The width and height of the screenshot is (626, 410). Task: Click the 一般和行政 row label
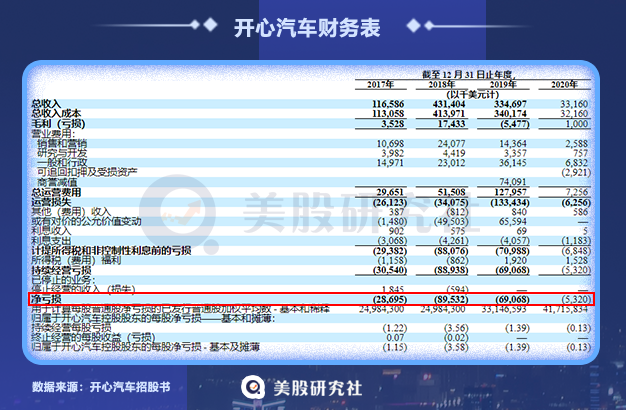pos(62,162)
